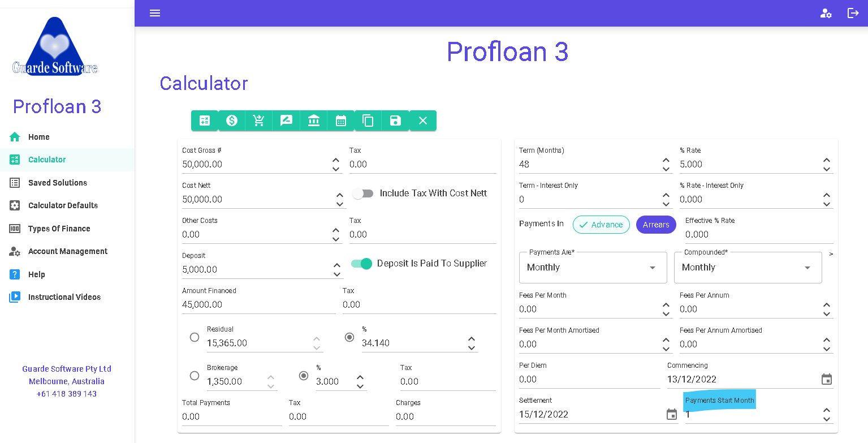
Task: Click the Guarde Software Pty Ltd text
Action: 67,369
